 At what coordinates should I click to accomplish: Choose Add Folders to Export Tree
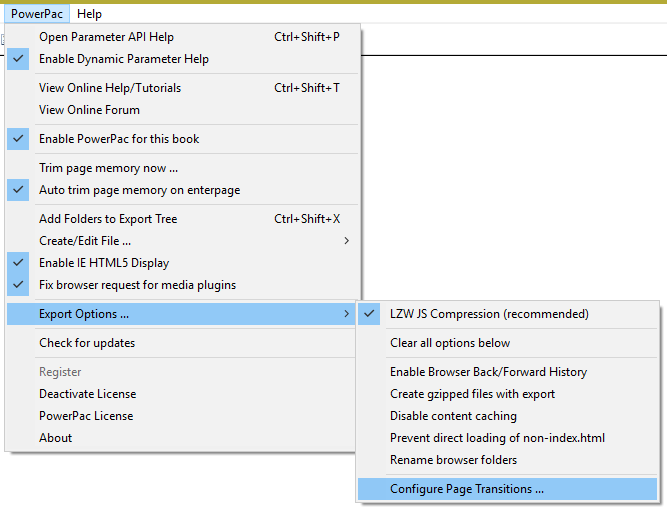coord(182,219)
